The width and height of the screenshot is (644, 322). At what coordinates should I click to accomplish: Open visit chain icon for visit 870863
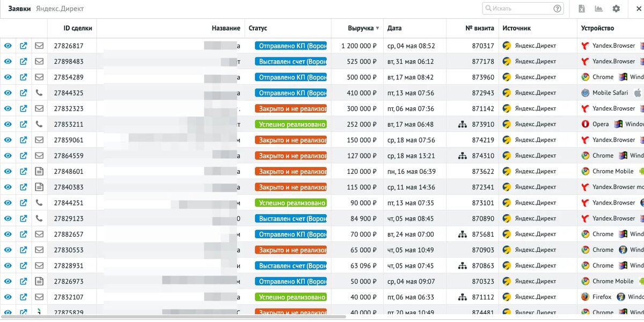pyautogui.click(x=462, y=266)
